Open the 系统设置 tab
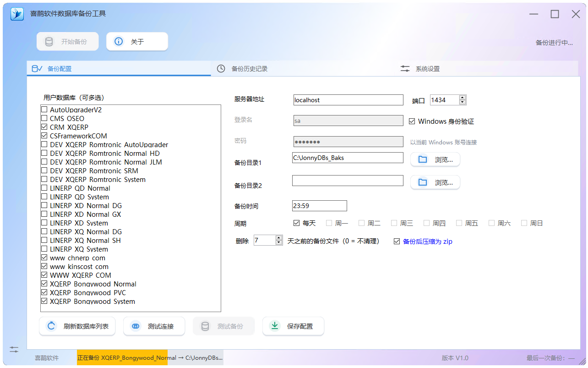 coord(486,69)
